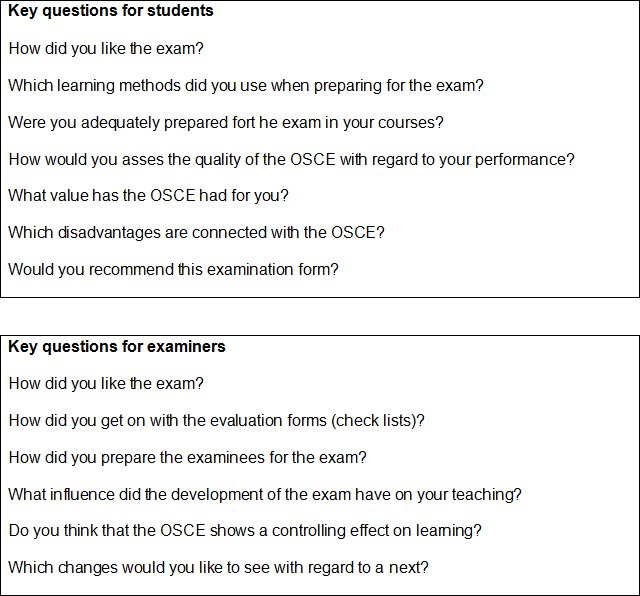The height and width of the screenshot is (596, 640).
Task: Select the "Which changes would you like" line
Action: coord(218,567)
